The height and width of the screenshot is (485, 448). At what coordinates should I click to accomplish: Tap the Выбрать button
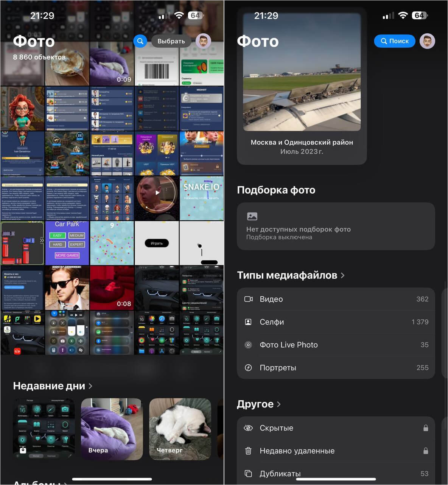click(x=171, y=41)
